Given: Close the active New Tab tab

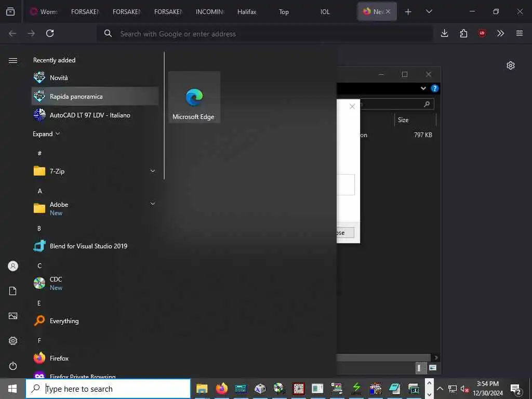Looking at the screenshot, I should tap(388, 11).
